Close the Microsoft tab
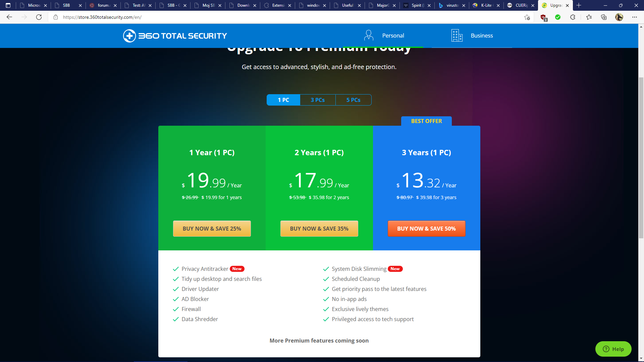The width and height of the screenshot is (644, 362). [x=45, y=5]
